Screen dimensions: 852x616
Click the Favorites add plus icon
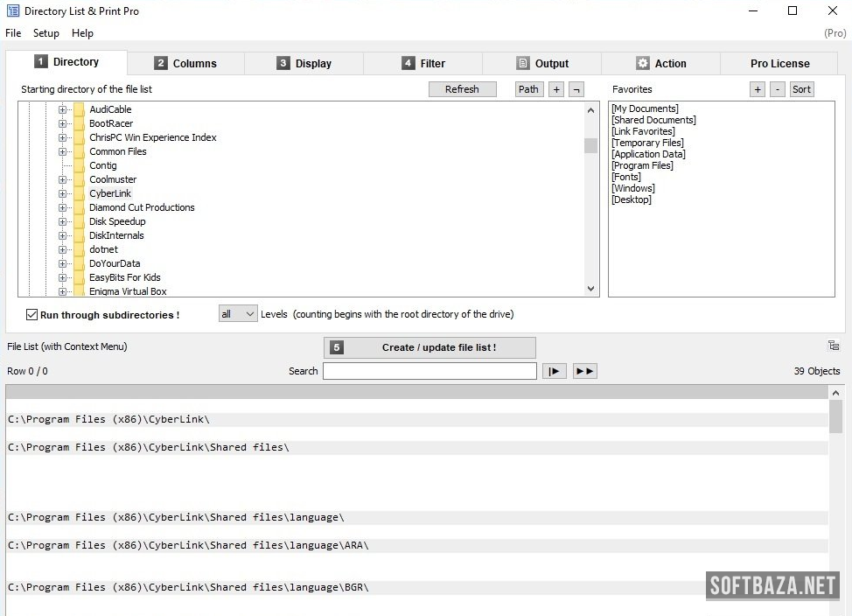[x=758, y=89]
